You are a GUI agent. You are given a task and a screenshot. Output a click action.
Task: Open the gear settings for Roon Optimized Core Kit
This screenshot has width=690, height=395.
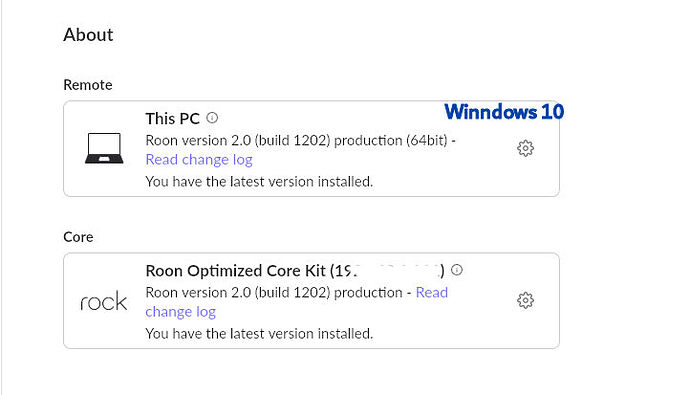pos(525,300)
